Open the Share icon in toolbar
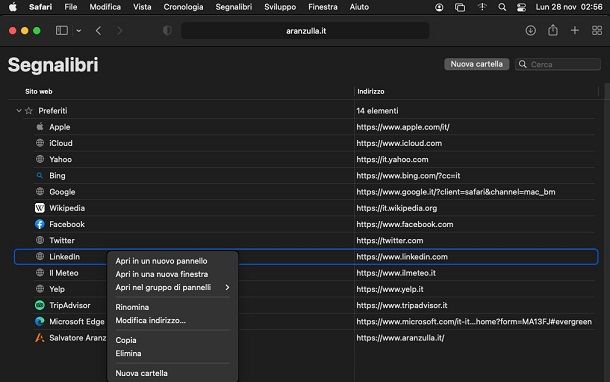The height and width of the screenshot is (382, 610). (553, 30)
